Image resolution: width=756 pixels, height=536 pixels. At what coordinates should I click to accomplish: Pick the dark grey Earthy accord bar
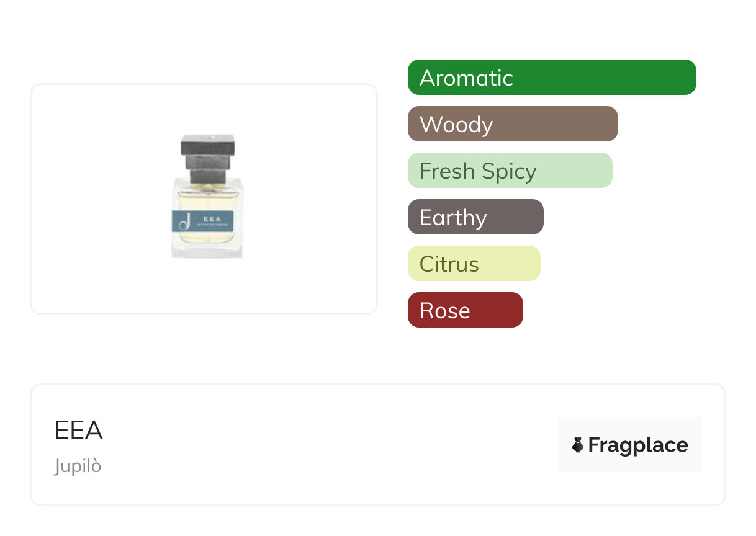pos(475,217)
